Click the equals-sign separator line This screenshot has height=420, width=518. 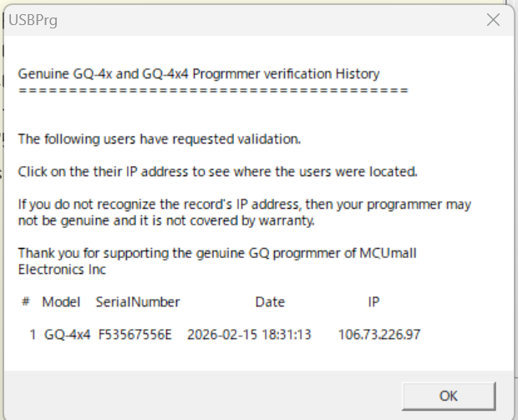pyautogui.click(x=213, y=89)
